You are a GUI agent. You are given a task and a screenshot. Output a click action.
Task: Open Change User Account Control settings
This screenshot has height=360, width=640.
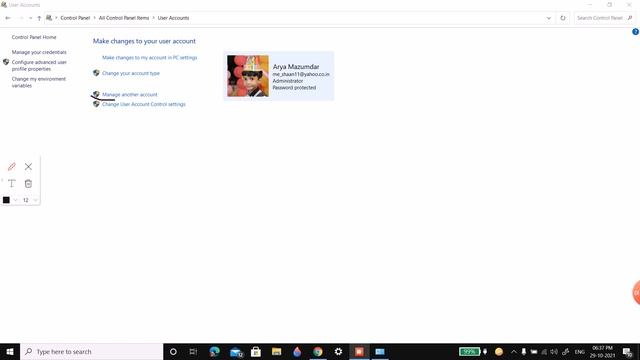click(144, 104)
